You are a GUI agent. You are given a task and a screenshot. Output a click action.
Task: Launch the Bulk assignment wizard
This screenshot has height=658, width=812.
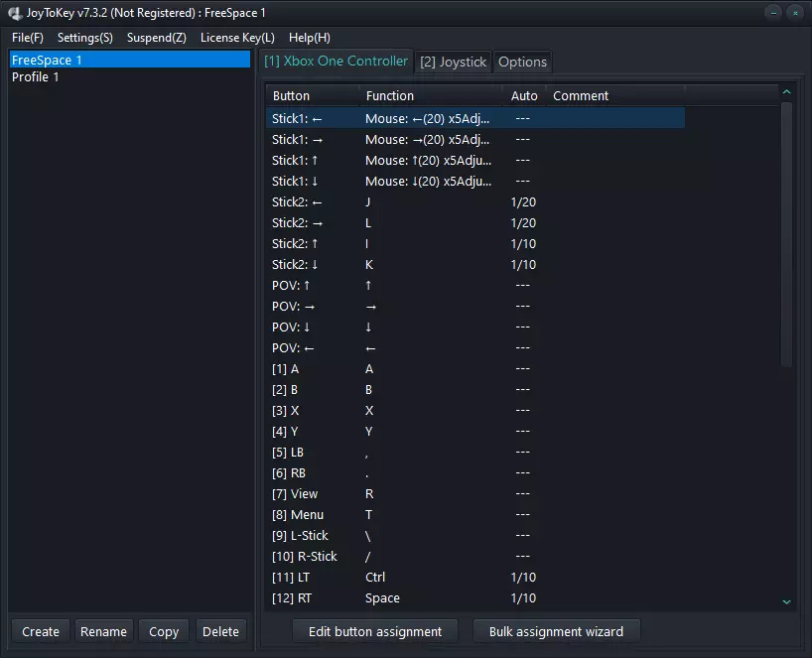(556, 631)
